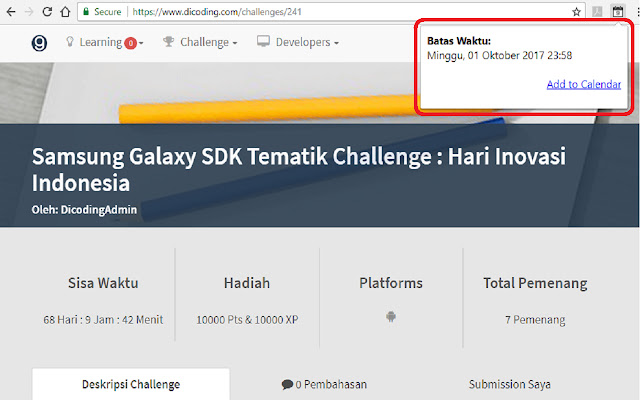Open the browser home icon

point(65,12)
